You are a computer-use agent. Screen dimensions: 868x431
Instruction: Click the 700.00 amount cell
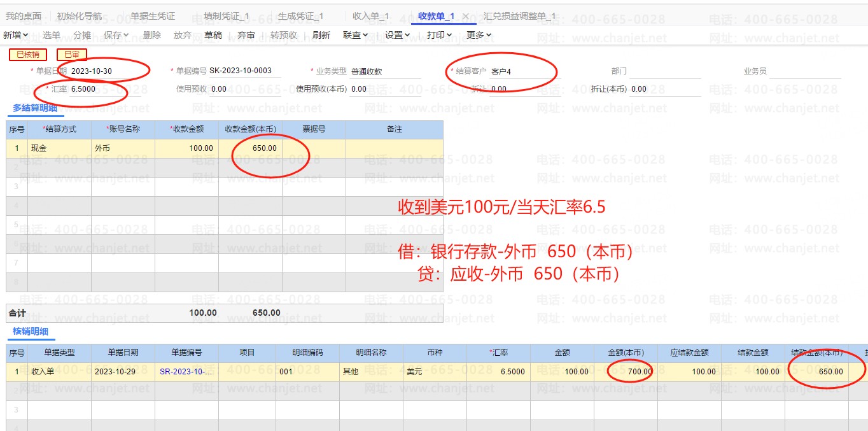pos(626,372)
